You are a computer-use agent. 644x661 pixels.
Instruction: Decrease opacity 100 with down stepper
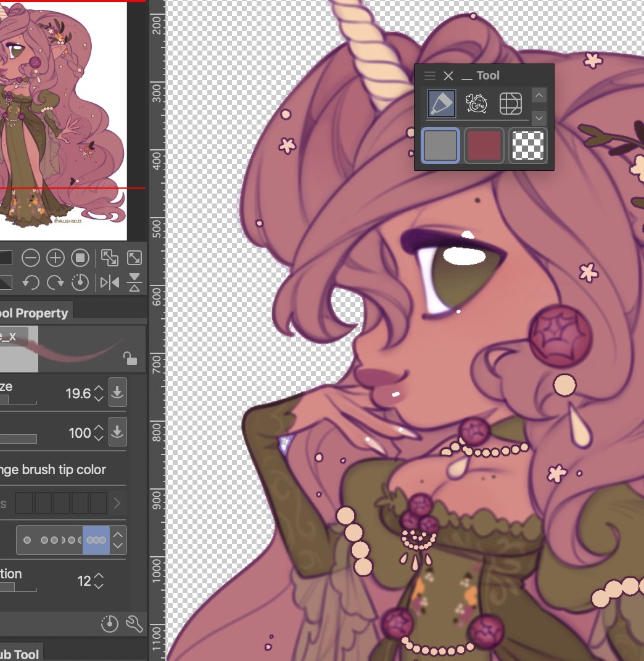pos(99,438)
